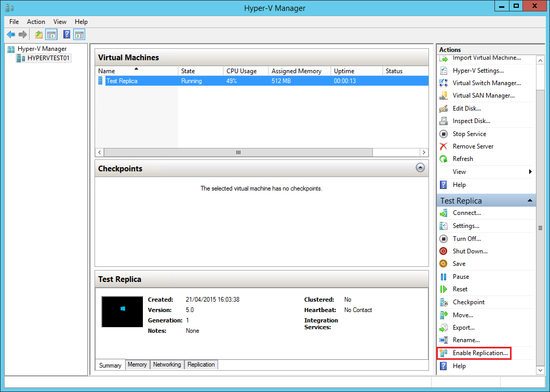The image size is (550, 392).
Task: Click the Hyper-V Settings icon
Action: [x=444, y=71]
